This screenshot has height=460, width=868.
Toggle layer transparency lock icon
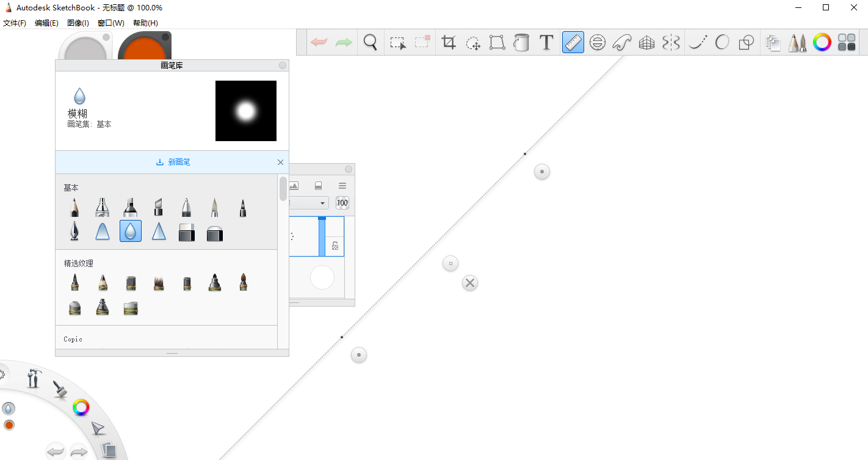[335, 246]
